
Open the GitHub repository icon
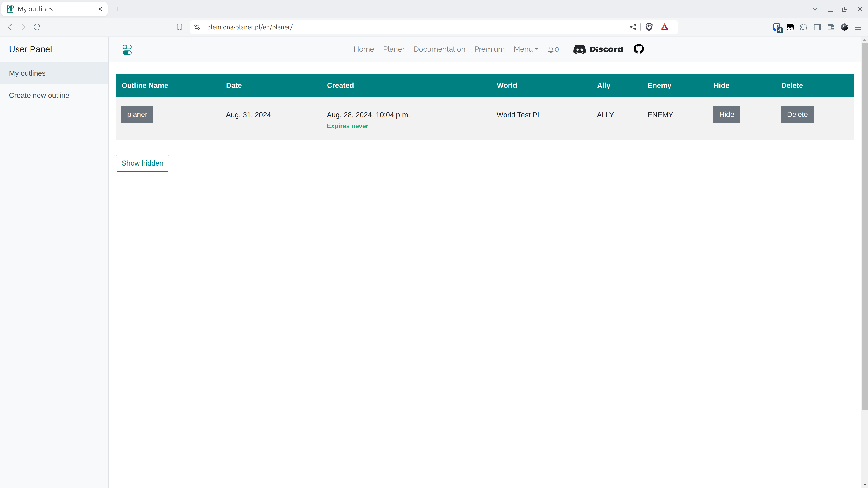tap(639, 49)
